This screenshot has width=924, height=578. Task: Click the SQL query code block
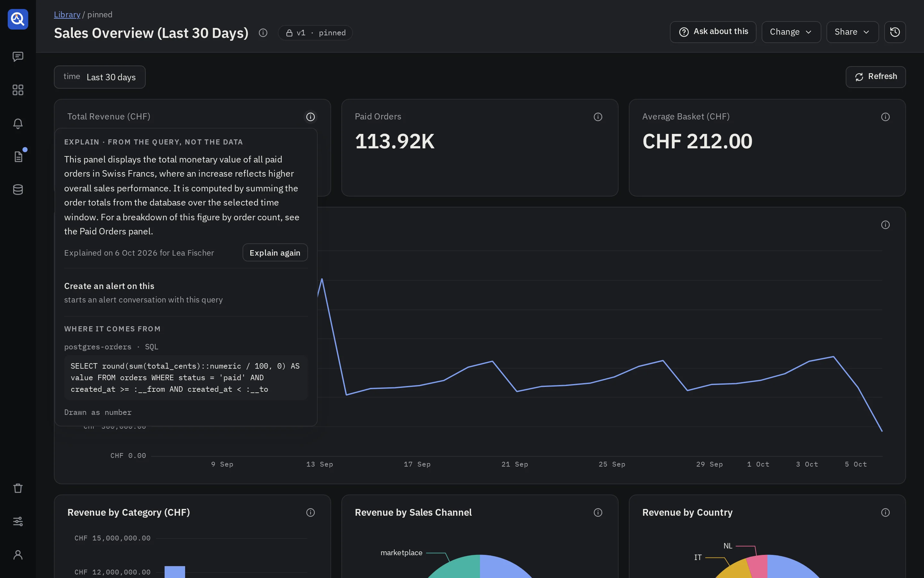pyautogui.click(x=186, y=378)
